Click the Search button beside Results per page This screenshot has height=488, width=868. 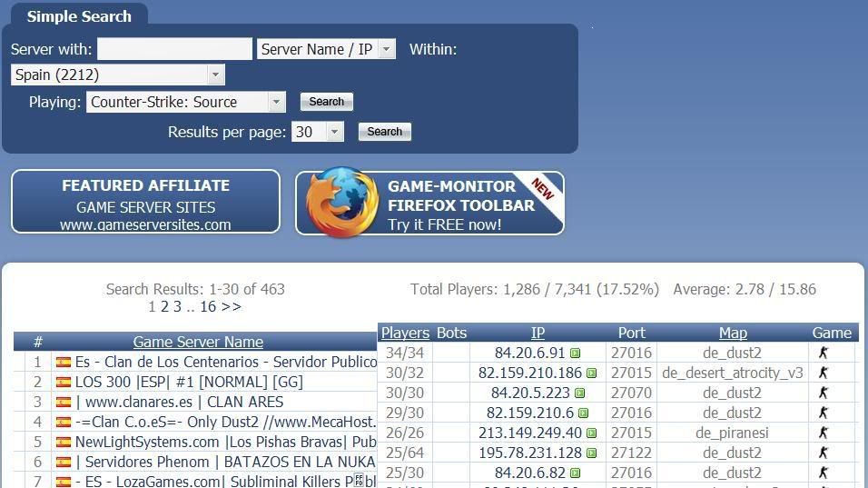[385, 131]
